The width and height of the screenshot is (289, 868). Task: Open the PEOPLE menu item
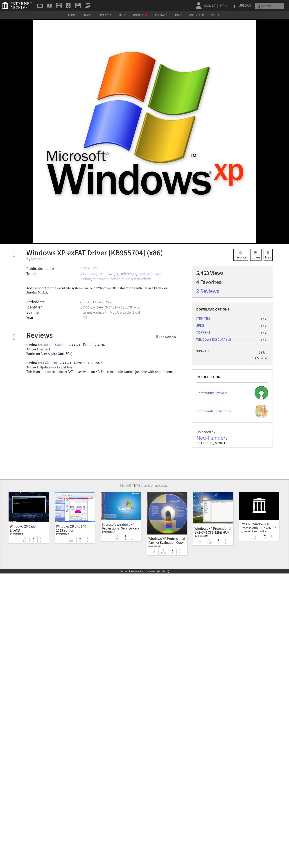216,15
